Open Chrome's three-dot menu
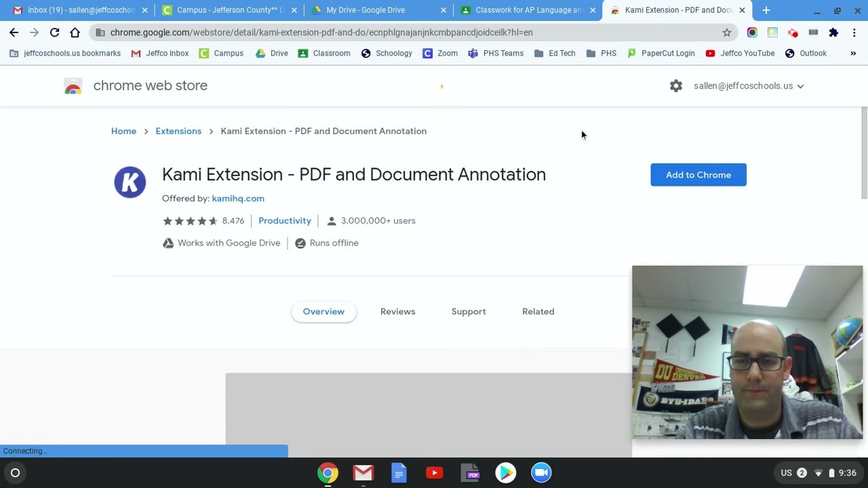Viewport: 868px width, 488px height. [854, 33]
